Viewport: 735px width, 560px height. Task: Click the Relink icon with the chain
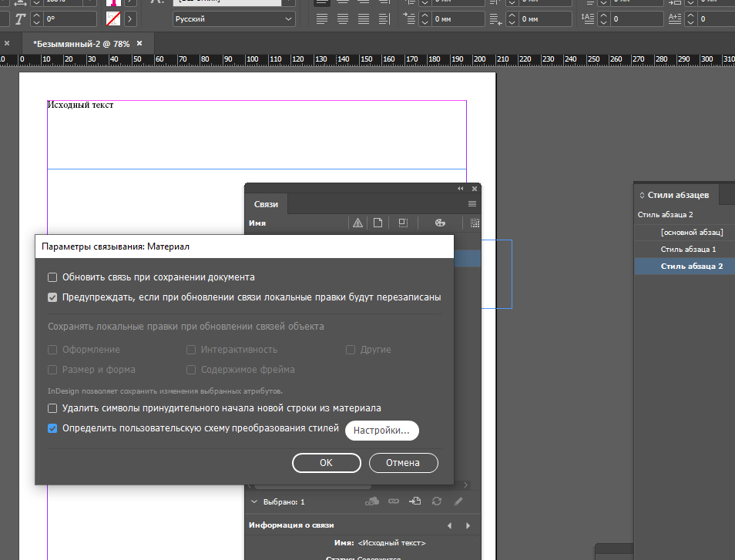394,501
